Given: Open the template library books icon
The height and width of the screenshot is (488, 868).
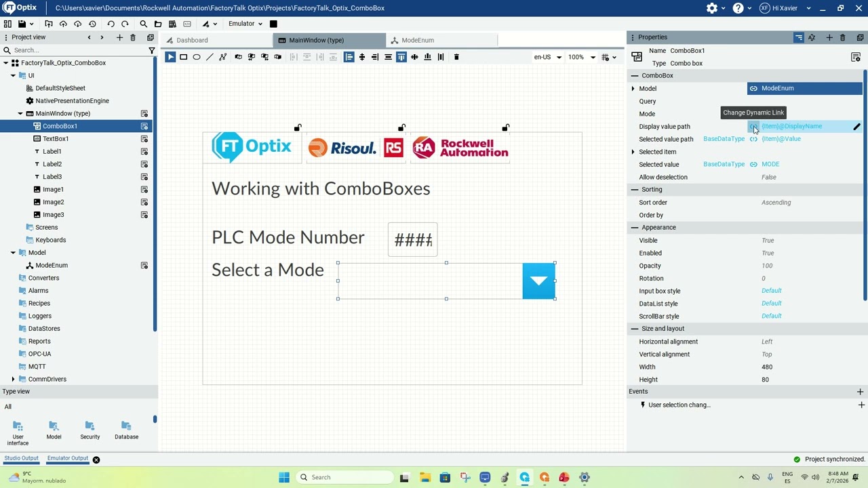Looking at the screenshot, I should pyautogui.click(x=172, y=24).
